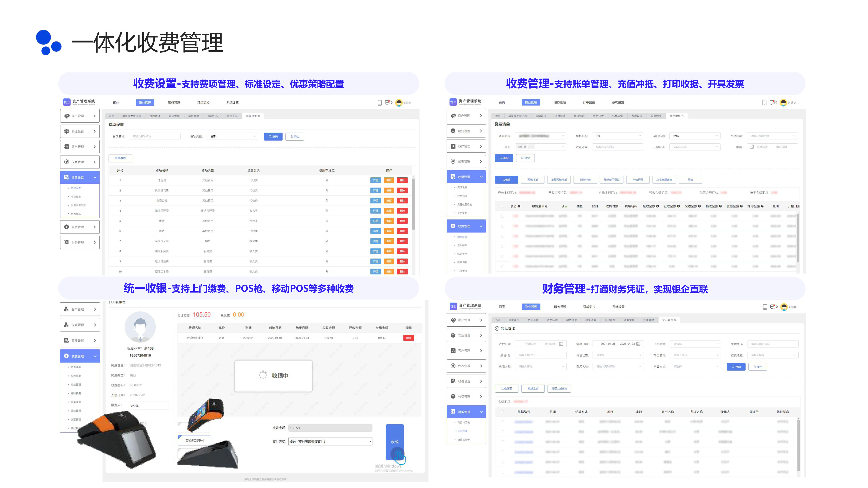Check first row checkbox in 凭证管理 table
This screenshot has width=868, height=488.
[503, 422]
